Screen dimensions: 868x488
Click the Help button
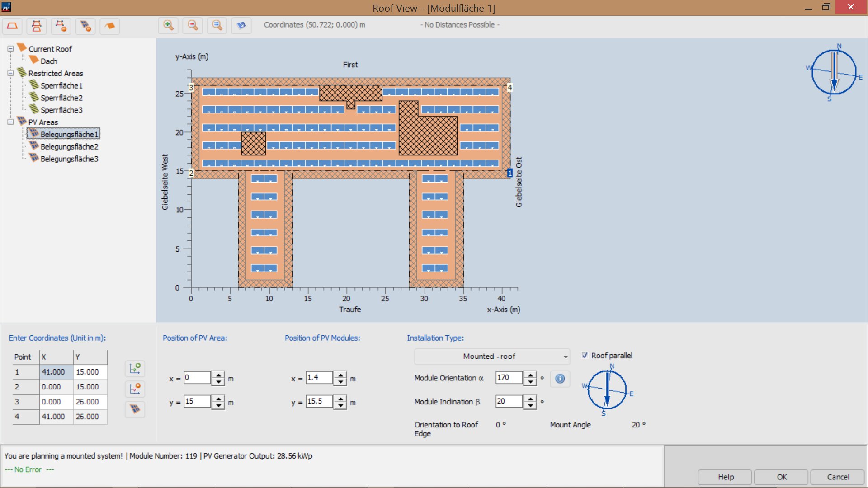pos(726,477)
